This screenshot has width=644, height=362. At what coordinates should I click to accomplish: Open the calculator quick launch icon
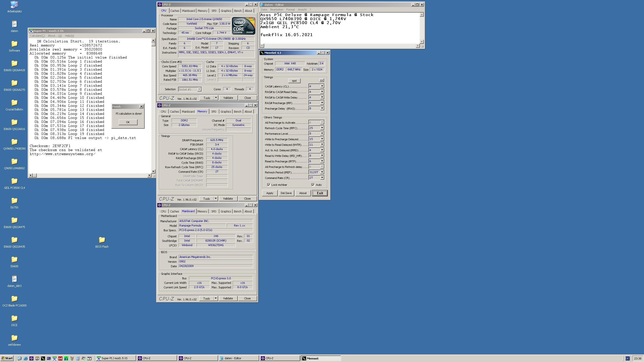point(78,358)
